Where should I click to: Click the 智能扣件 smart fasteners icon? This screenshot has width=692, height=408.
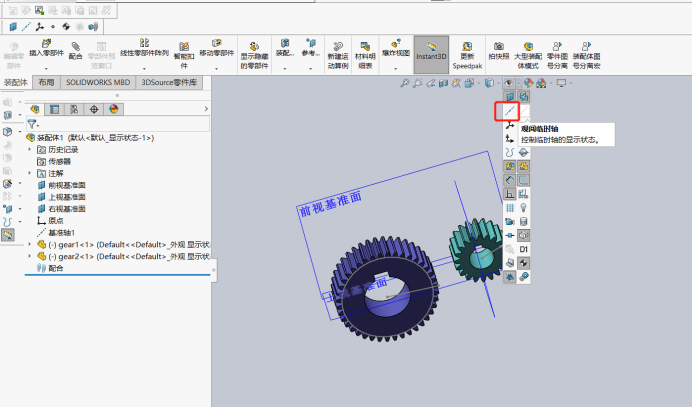click(x=184, y=46)
